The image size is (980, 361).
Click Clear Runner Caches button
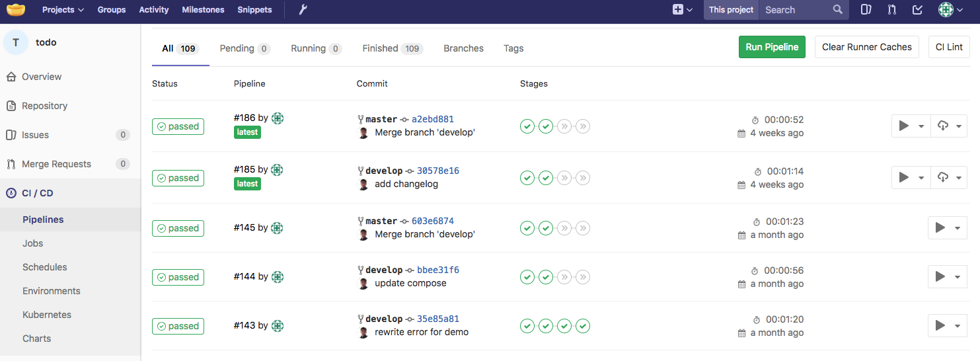[866, 47]
